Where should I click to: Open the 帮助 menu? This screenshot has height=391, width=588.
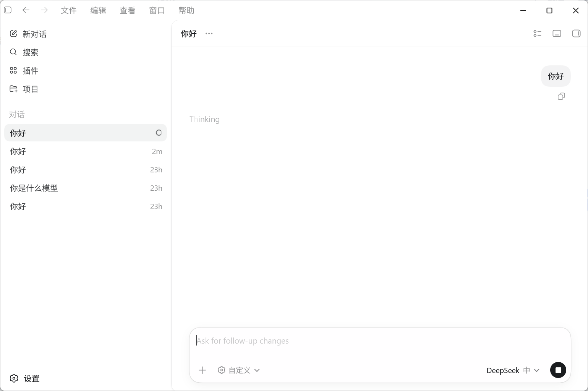(x=186, y=10)
